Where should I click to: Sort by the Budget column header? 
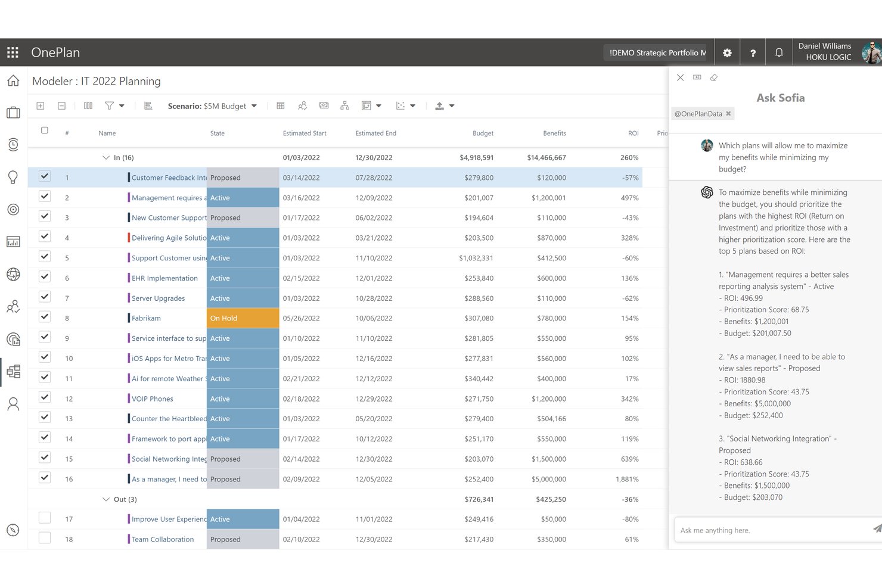(483, 133)
